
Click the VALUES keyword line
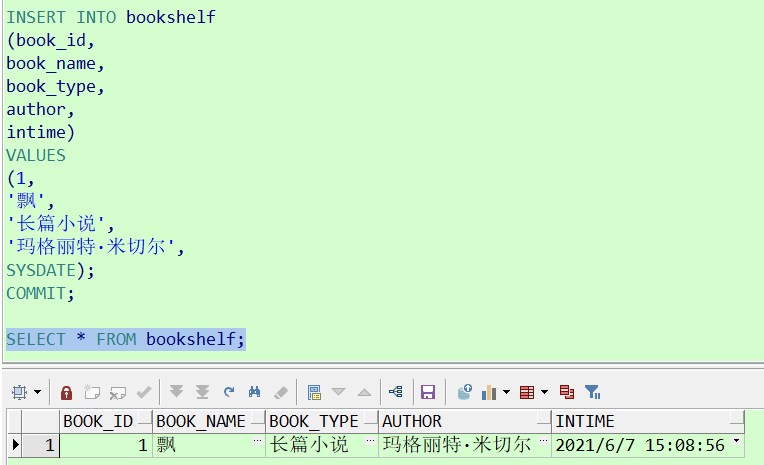pos(36,155)
